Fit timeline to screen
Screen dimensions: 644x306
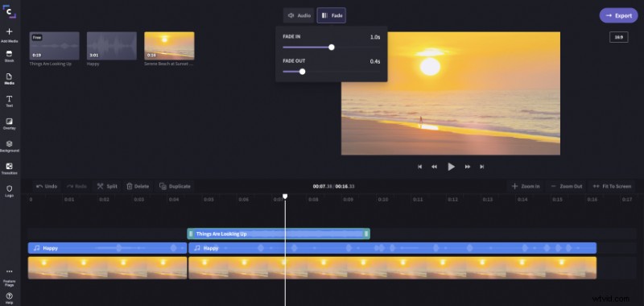[612, 186]
